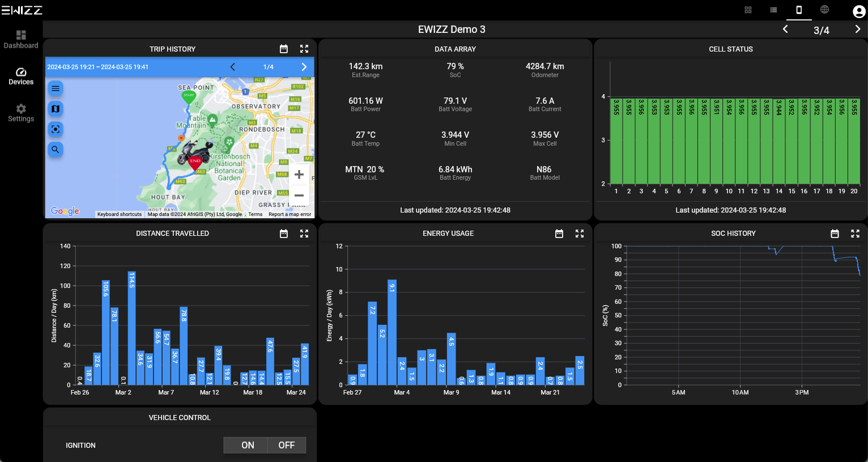This screenshot has width=868, height=462.
Task: Click the map search magnifier icon
Action: (x=56, y=150)
